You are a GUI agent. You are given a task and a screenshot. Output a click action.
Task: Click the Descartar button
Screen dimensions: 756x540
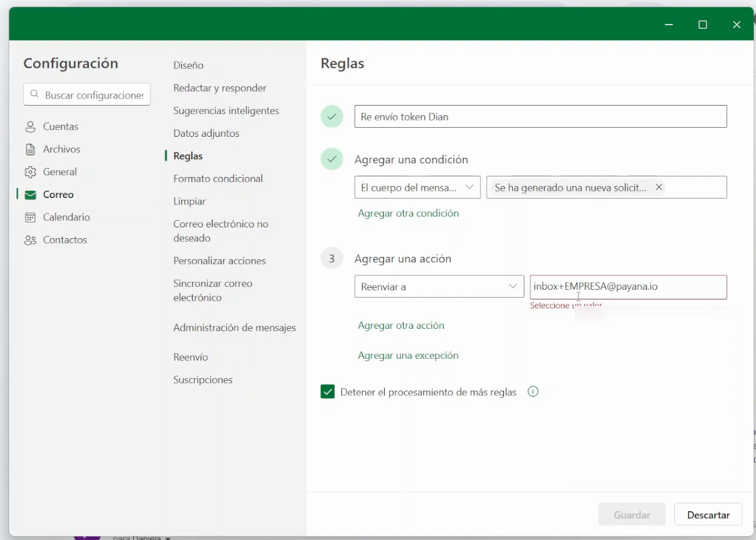coord(709,515)
